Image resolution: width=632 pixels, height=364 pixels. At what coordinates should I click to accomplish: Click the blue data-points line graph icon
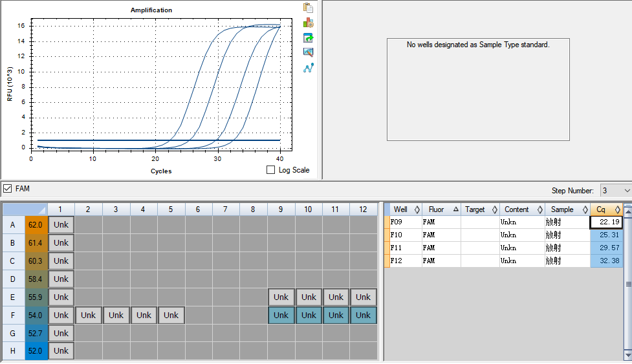[309, 68]
